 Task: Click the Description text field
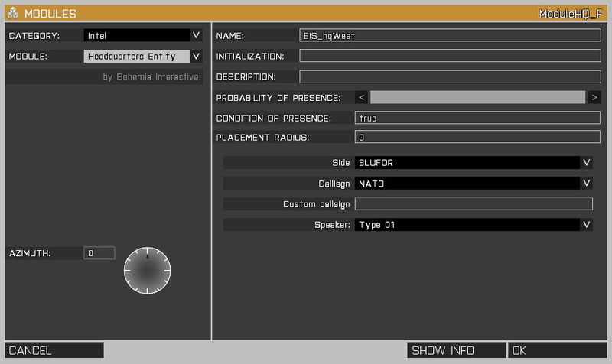[449, 76]
